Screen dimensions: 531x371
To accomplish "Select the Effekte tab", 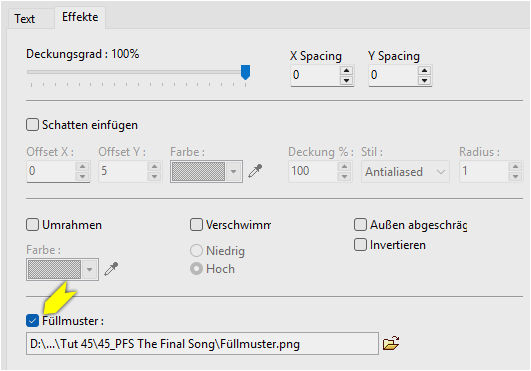I will [x=80, y=17].
